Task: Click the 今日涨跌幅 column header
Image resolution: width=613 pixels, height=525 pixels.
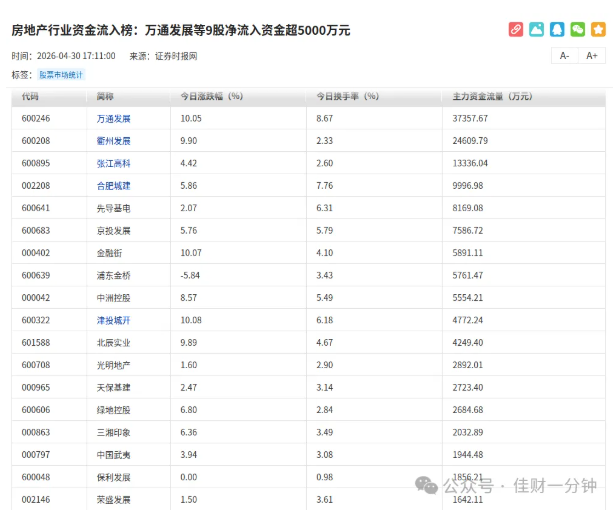Action: (x=212, y=97)
